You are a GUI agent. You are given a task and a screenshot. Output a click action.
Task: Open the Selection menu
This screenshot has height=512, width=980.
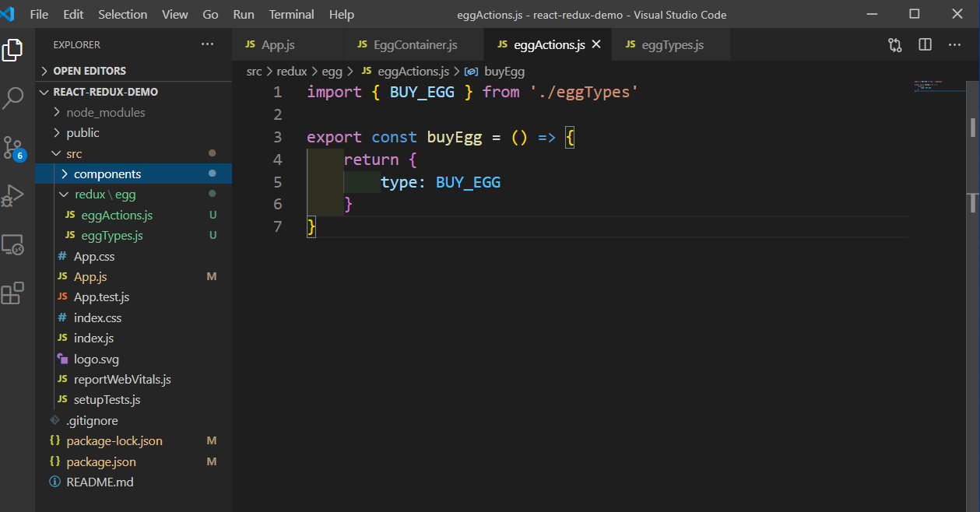pyautogui.click(x=122, y=14)
